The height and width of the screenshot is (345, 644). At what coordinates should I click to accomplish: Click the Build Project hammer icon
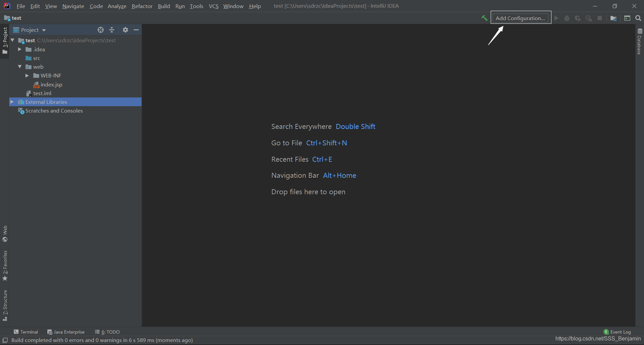tap(484, 18)
